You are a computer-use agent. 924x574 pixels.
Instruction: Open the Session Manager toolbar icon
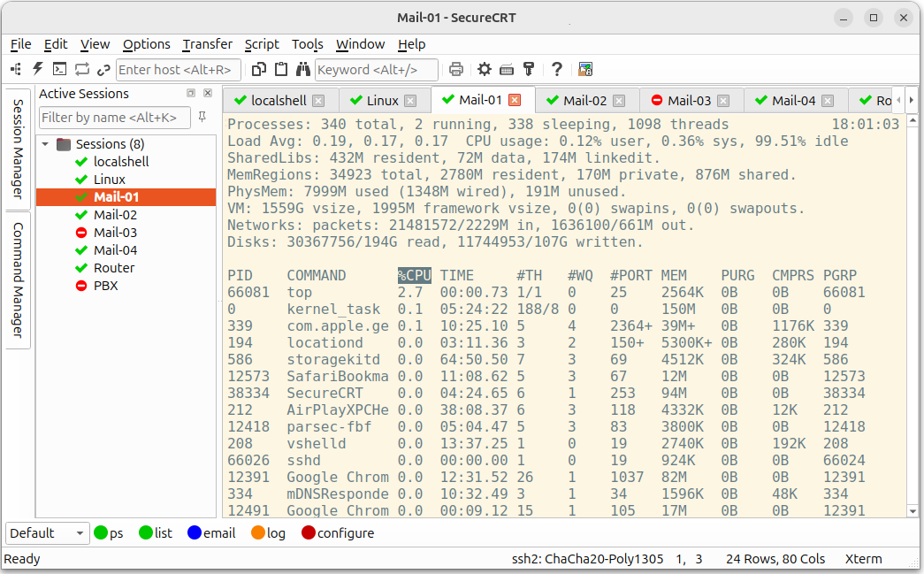(x=16, y=70)
